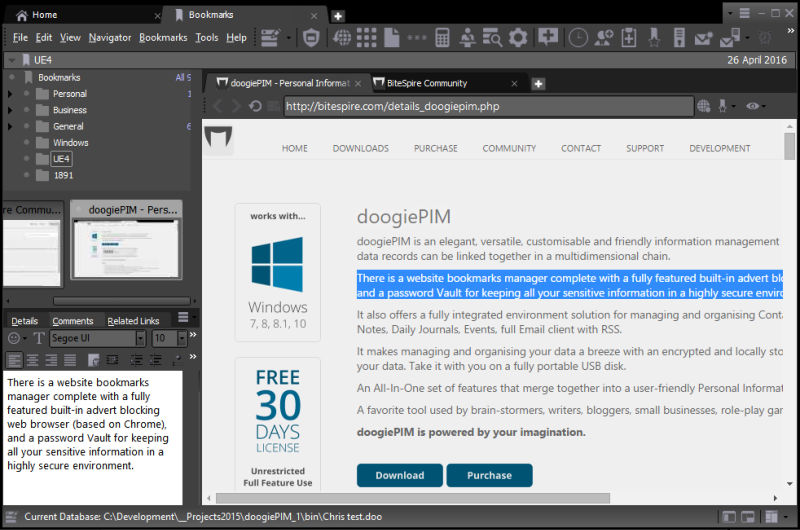Click the new entry edit icon left of shield
This screenshot has width=800, height=530.
[270, 38]
